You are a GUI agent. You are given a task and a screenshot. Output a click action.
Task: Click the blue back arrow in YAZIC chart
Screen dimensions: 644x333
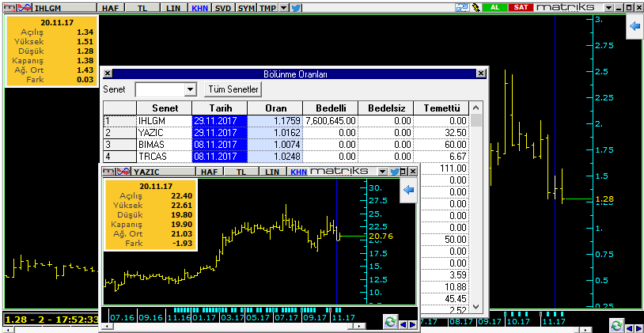(409, 190)
